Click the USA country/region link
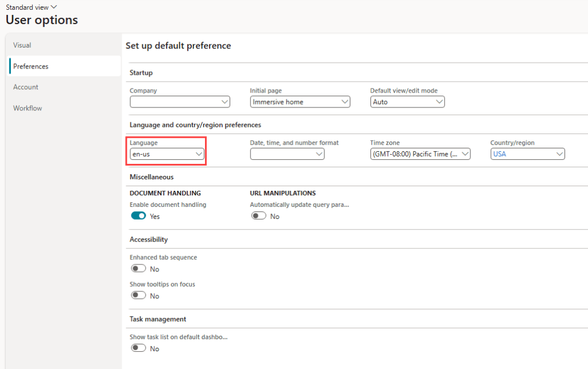Image resolution: width=588 pixels, height=369 pixels. 500,154
